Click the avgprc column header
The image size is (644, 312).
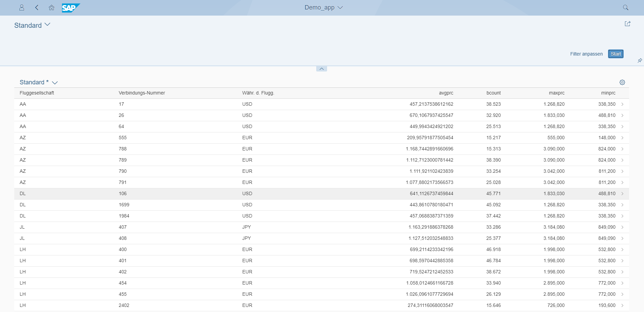pyautogui.click(x=446, y=93)
